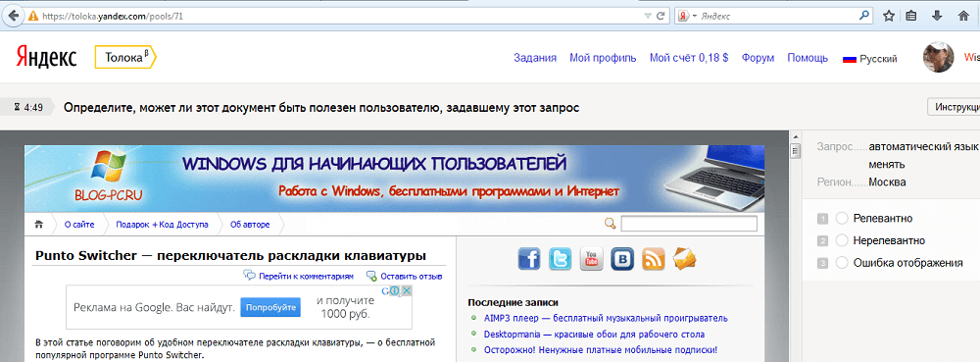Open AIMP3 плеер recent post link
980x362 pixels.
coord(606,318)
